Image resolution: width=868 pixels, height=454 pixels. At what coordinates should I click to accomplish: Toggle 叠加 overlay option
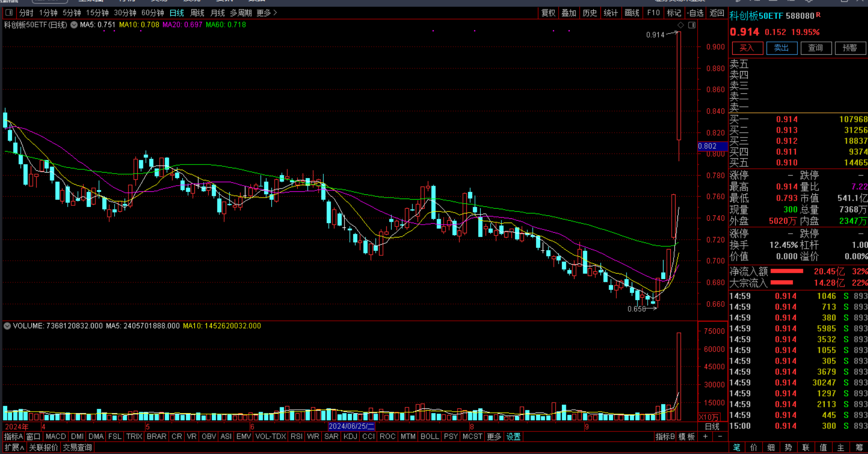pos(569,13)
